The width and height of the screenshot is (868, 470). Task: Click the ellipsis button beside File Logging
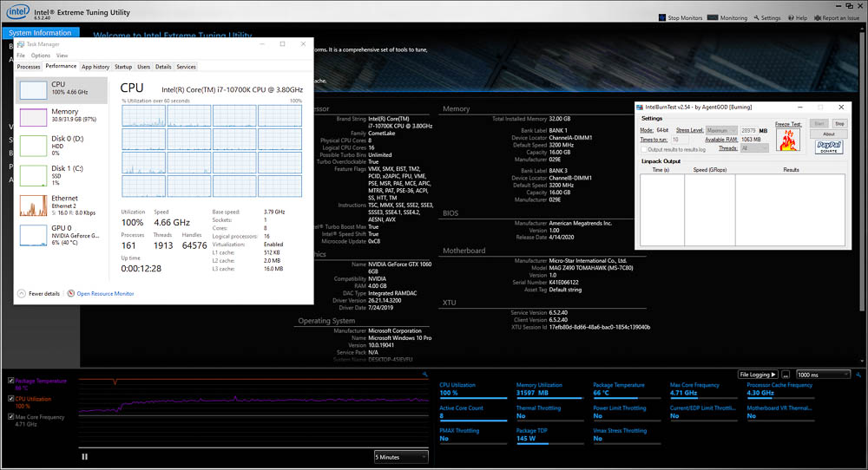(x=786, y=375)
